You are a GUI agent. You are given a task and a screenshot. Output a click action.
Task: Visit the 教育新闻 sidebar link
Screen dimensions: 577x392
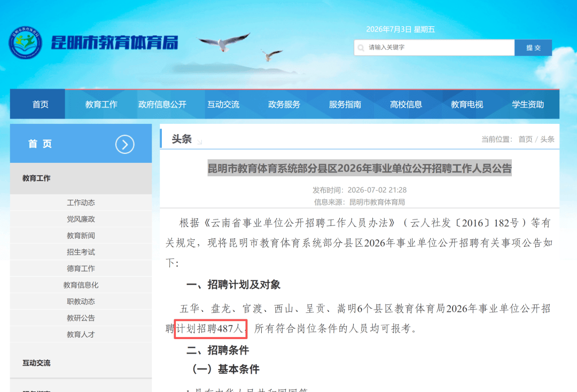click(x=81, y=236)
